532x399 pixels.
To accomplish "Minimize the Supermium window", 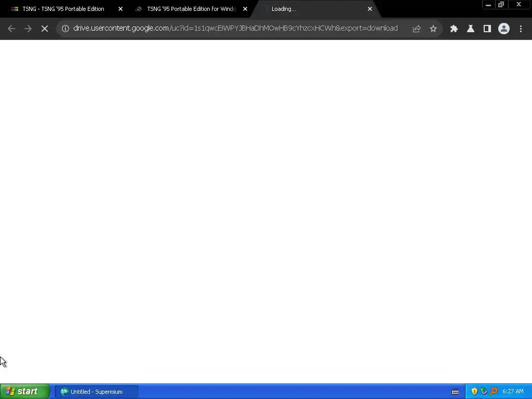I will pos(488,5).
